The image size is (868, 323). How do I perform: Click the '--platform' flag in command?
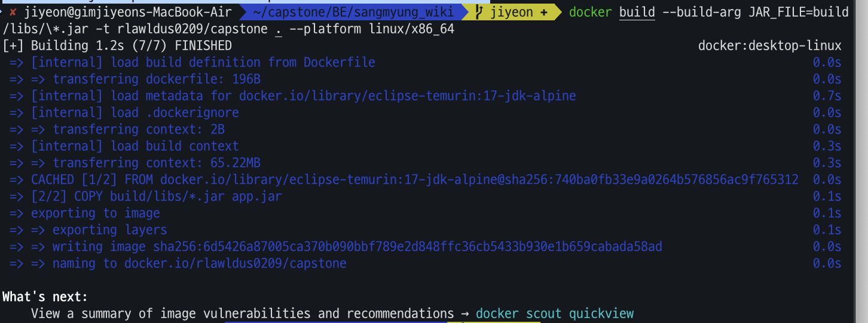click(x=325, y=29)
